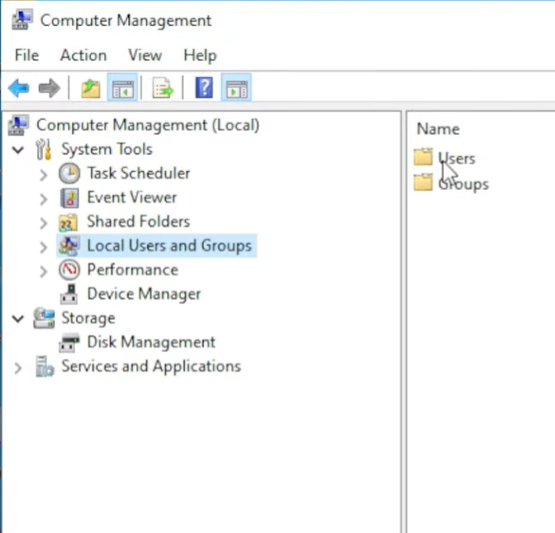Click the Users folder icon in list
This screenshot has width=555, height=533.
coord(423,157)
